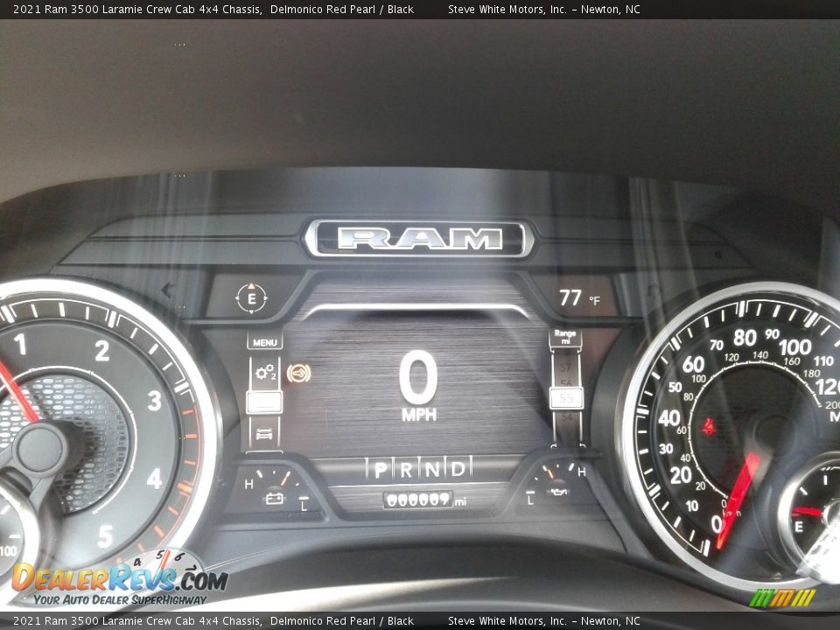Tap the red lamp indicator inside speedometer
This screenshot has width=840, height=630.
[710, 427]
